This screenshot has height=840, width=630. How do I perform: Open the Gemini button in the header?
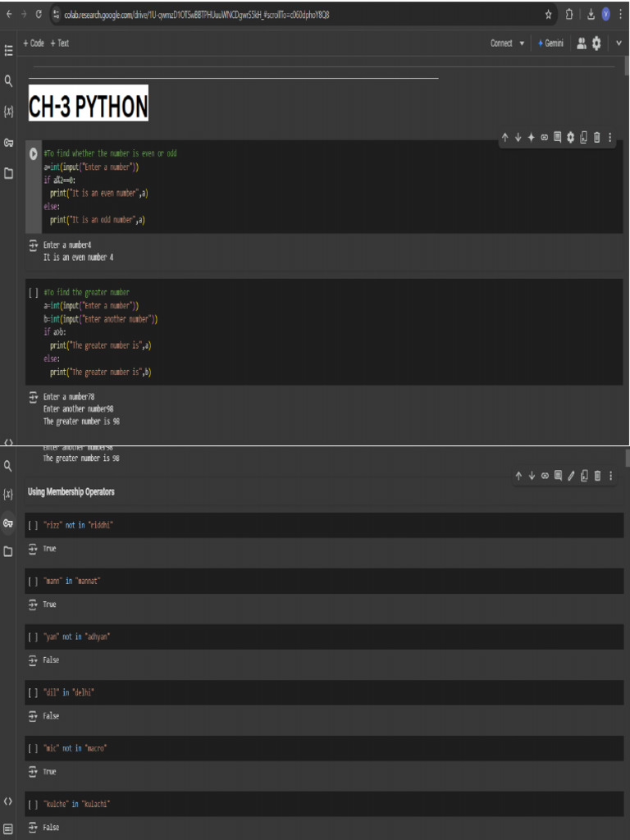(550, 43)
